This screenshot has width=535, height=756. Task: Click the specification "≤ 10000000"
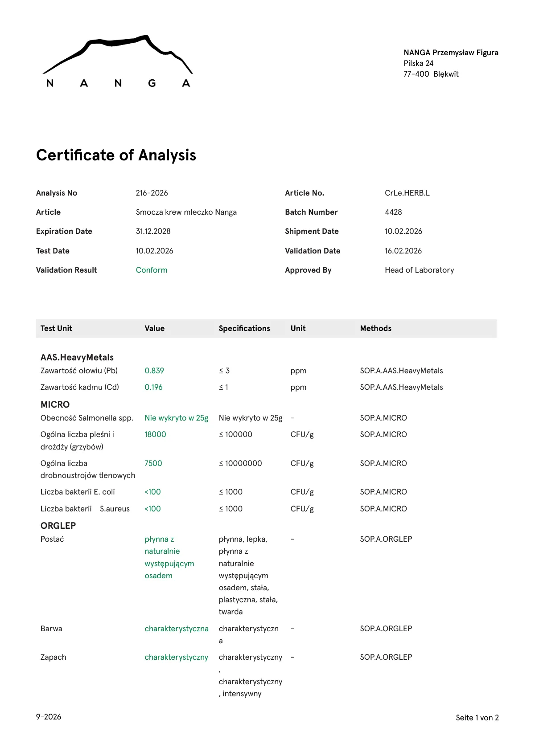click(x=240, y=463)
